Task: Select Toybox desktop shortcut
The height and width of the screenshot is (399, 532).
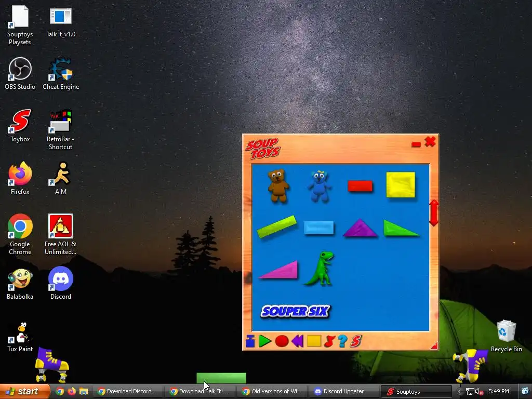Action: 20,126
